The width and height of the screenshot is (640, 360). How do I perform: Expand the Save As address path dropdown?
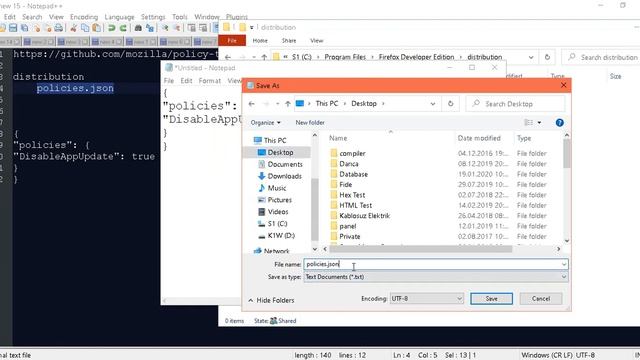[433, 104]
